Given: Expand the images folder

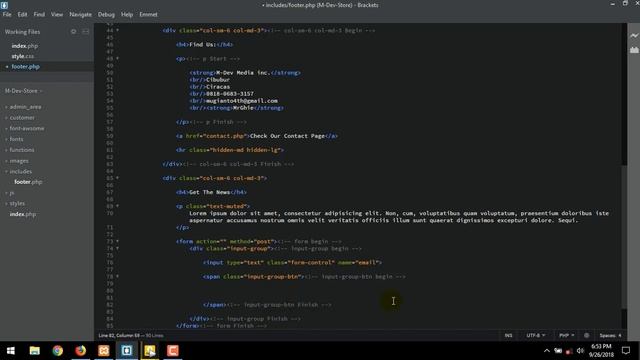Looking at the screenshot, I should [7, 161].
